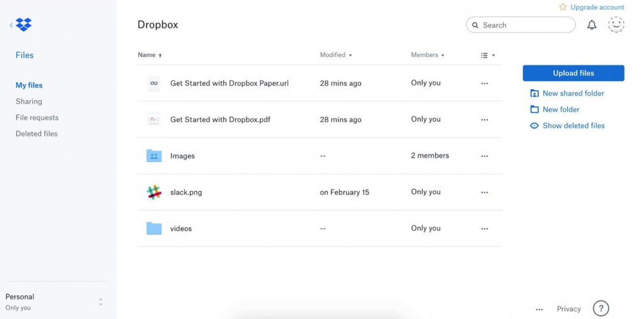Click Upgrade account link
Screen dimensions: 644x319
point(597,8)
